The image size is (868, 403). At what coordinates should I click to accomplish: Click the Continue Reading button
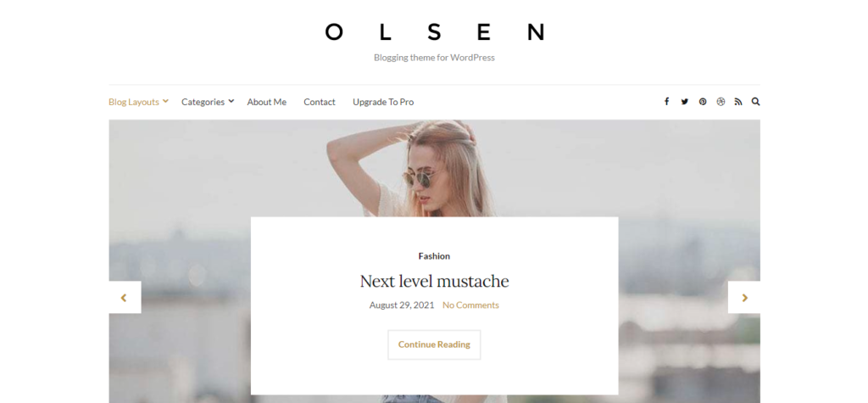pos(434,344)
